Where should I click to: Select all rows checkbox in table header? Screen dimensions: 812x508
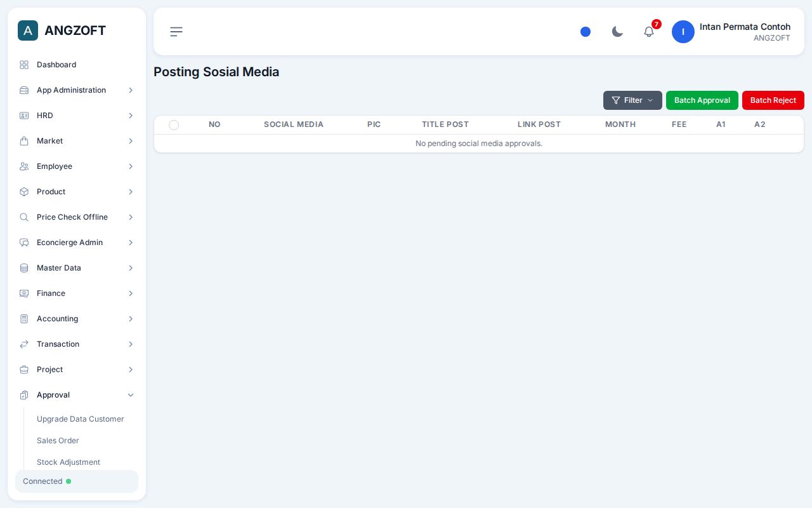(x=174, y=125)
